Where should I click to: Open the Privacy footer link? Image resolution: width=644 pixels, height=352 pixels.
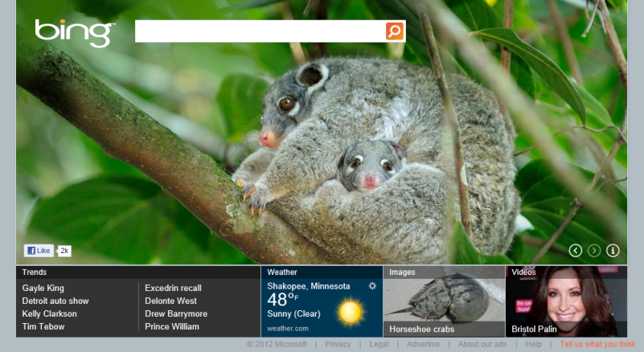338,344
